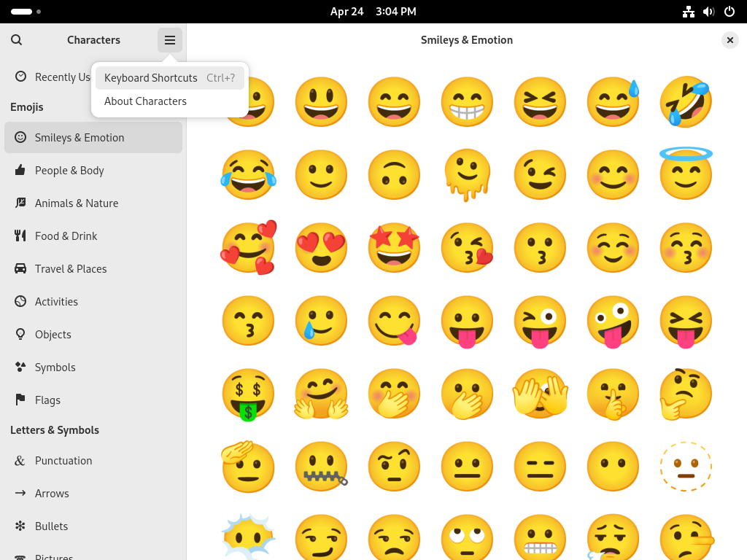Pick the thinking face emoji
This screenshot has width=747, height=560.
tap(686, 393)
